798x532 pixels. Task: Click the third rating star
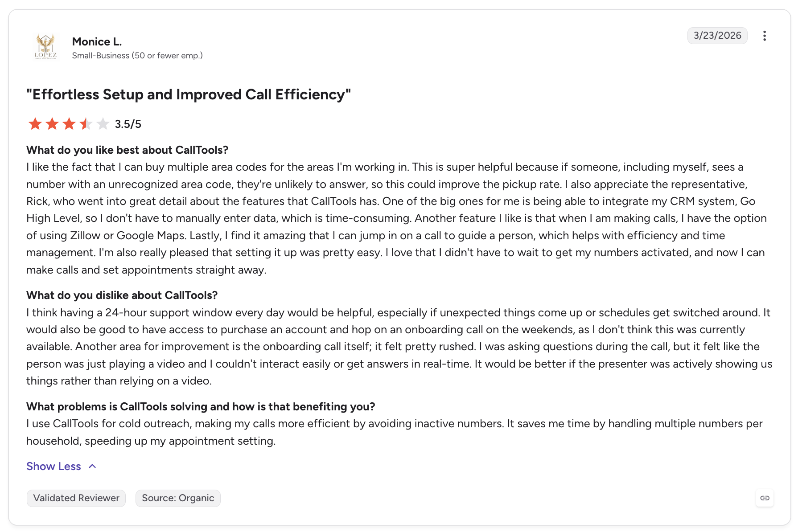coord(69,124)
